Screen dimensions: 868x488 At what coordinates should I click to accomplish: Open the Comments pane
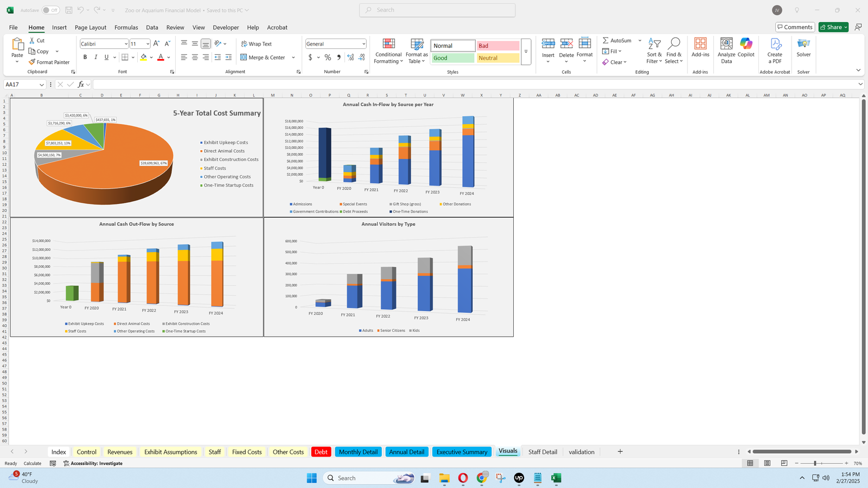[x=794, y=27]
